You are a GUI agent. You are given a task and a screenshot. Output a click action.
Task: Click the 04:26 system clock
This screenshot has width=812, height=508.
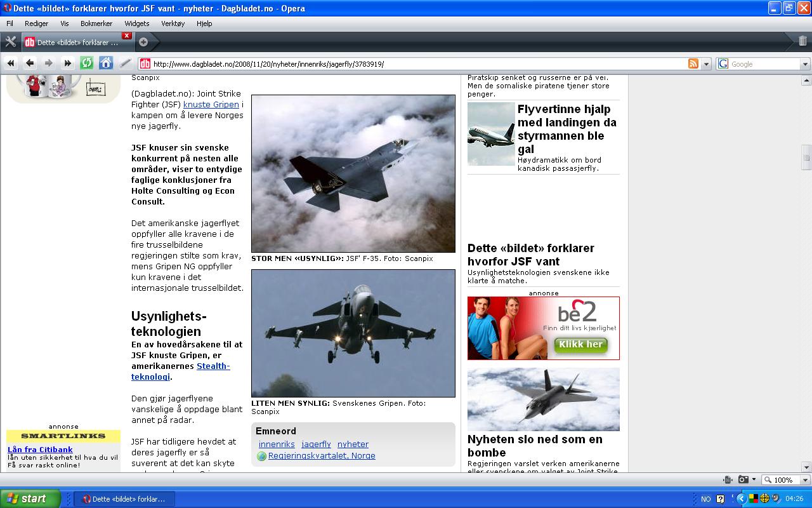click(795, 499)
